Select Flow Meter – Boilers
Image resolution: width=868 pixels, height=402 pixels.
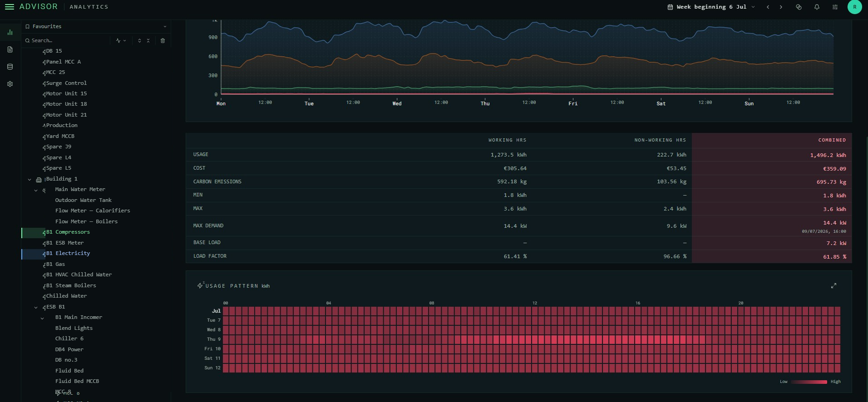click(86, 221)
